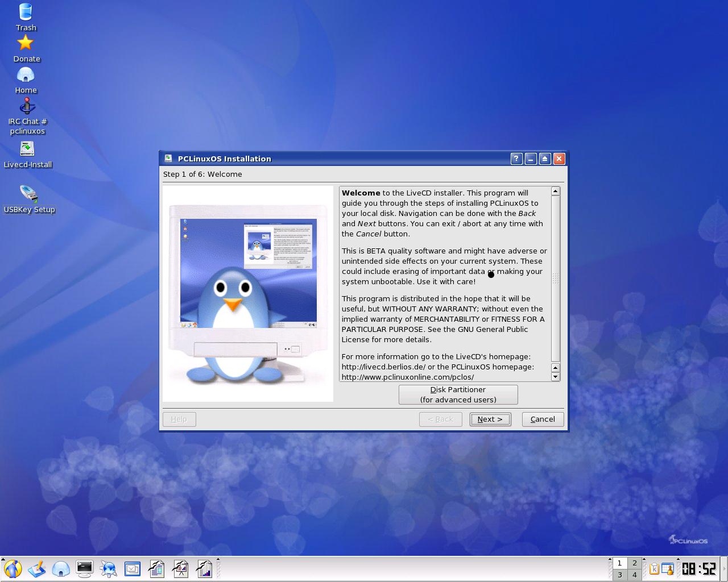Maximize the PCLinuxOS Installation window
The width and height of the screenshot is (728, 582).
click(544, 159)
